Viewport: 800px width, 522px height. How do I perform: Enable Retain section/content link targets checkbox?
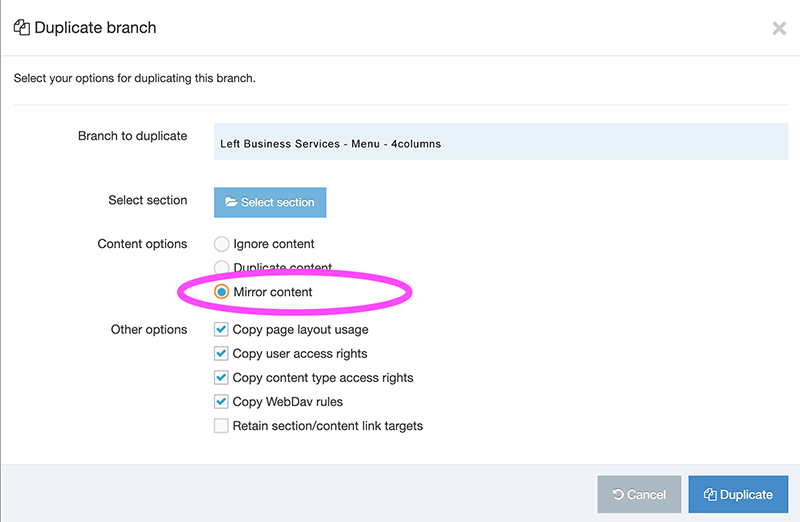221,426
